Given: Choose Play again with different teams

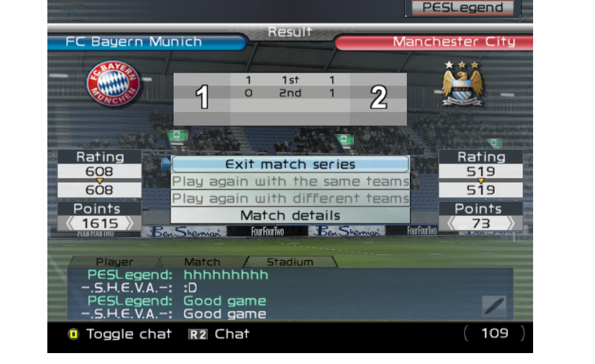Looking at the screenshot, I should (x=290, y=198).
